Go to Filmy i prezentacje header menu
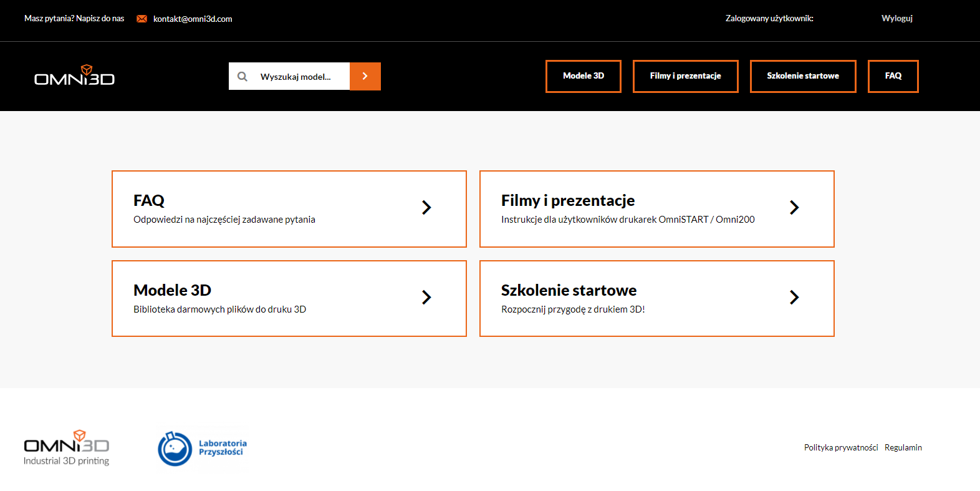This screenshot has width=980, height=491. tap(686, 76)
